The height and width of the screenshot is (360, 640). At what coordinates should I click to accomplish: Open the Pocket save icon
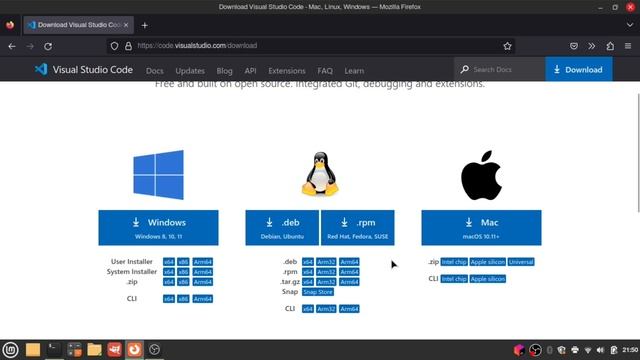click(573, 46)
